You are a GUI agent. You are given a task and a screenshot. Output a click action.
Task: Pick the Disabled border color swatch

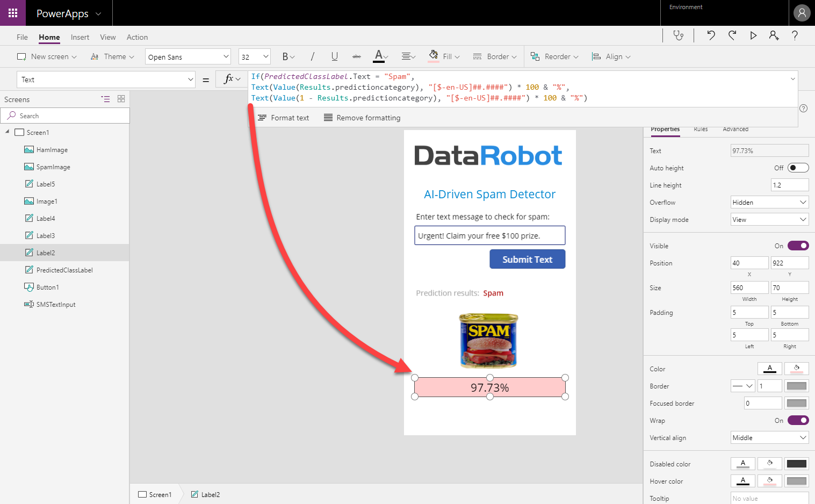coord(796,464)
